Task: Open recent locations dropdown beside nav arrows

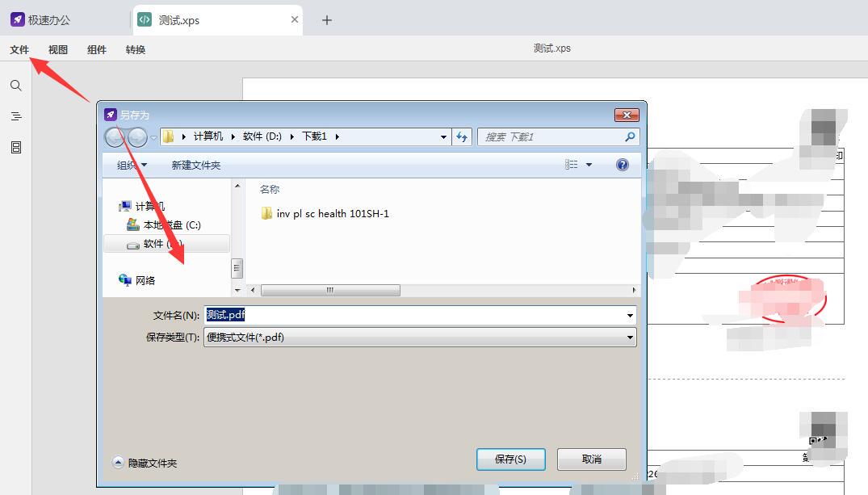Action: click(x=153, y=137)
